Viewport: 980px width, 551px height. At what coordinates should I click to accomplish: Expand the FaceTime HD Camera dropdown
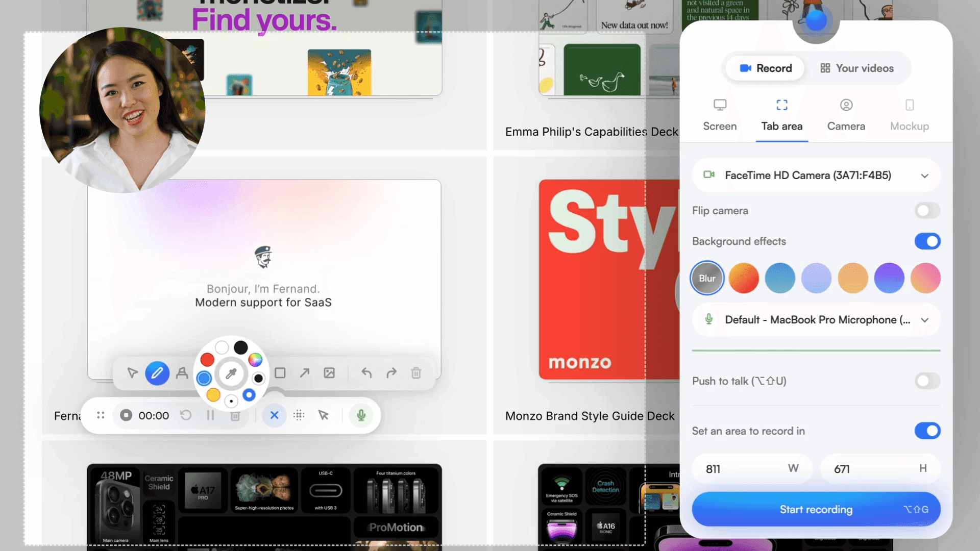click(x=925, y=176)
